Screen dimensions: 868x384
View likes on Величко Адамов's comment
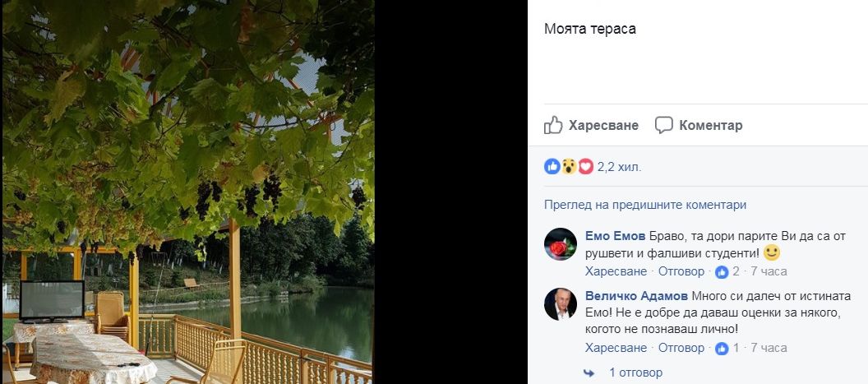point(727,348)
